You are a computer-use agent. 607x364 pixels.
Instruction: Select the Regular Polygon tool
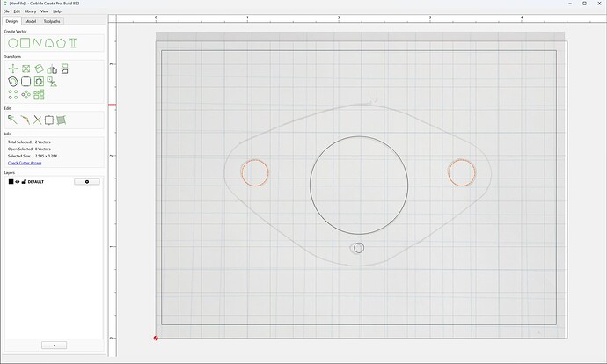click(x=61, y=43)
